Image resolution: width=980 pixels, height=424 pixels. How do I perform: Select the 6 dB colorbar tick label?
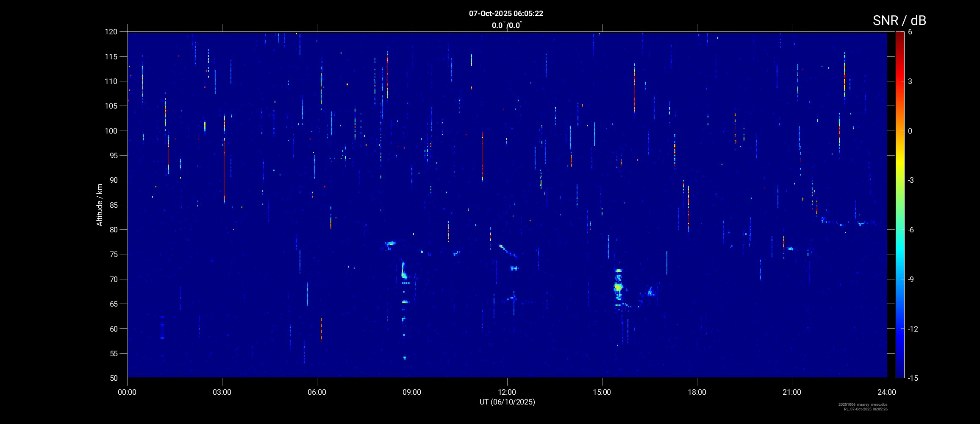(910, 32)
